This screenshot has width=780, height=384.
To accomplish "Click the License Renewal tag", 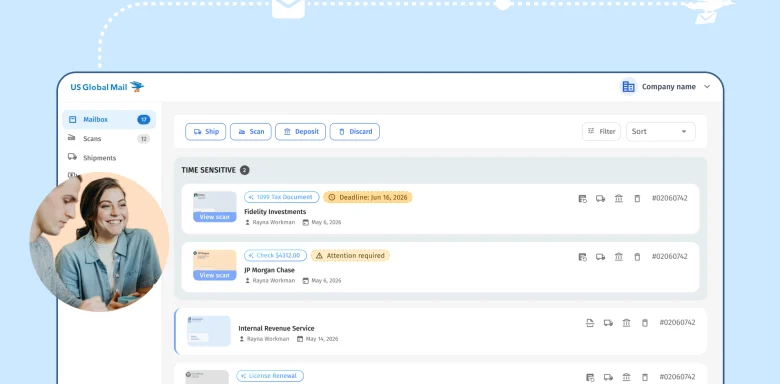I will (x=270, y=376).
